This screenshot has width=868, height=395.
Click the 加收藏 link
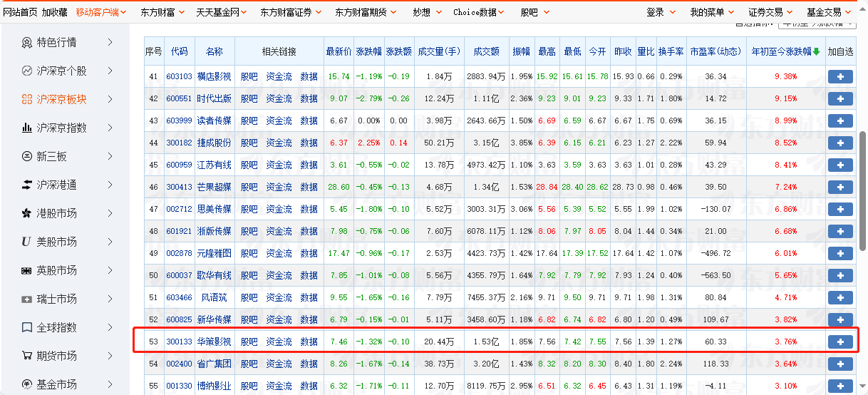tap(55, 12)
